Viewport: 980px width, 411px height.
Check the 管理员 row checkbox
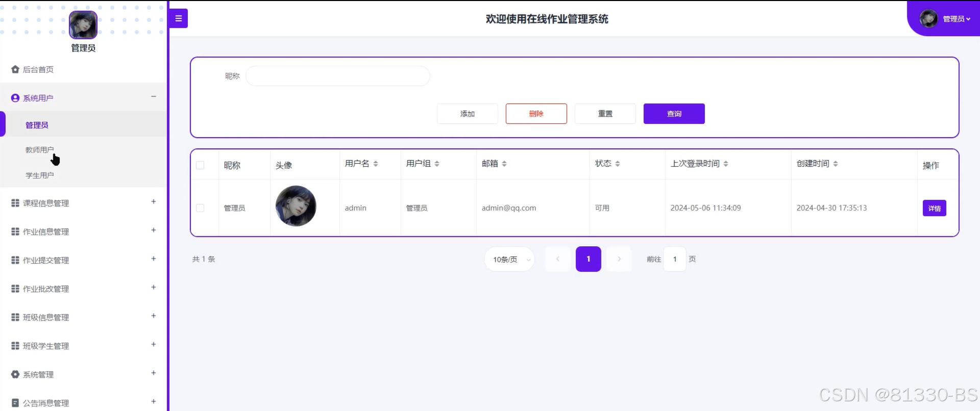coord(200,208)
